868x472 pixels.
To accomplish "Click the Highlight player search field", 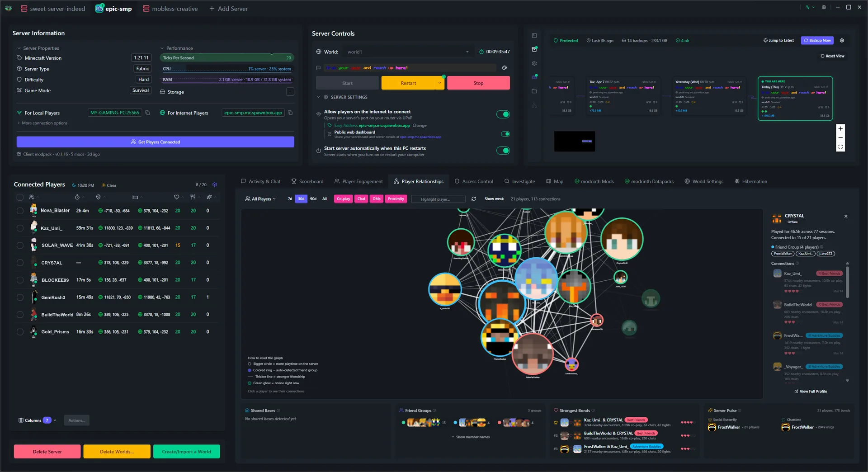I will click(x=438, y=199).
